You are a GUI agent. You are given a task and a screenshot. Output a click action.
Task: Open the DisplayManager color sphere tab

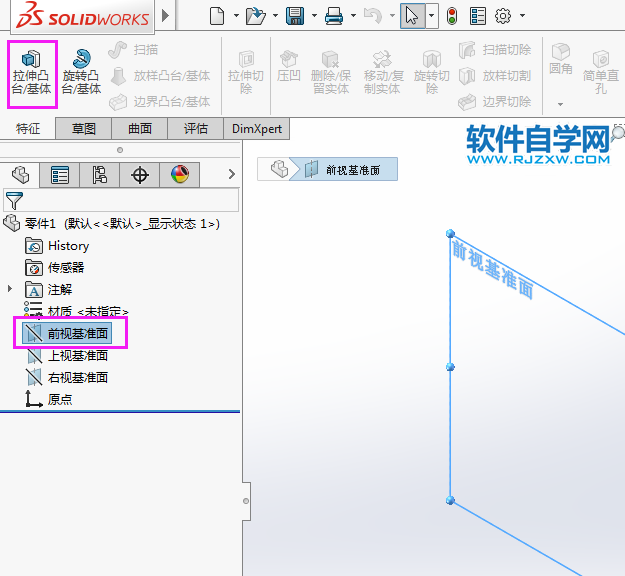[180, 175]
